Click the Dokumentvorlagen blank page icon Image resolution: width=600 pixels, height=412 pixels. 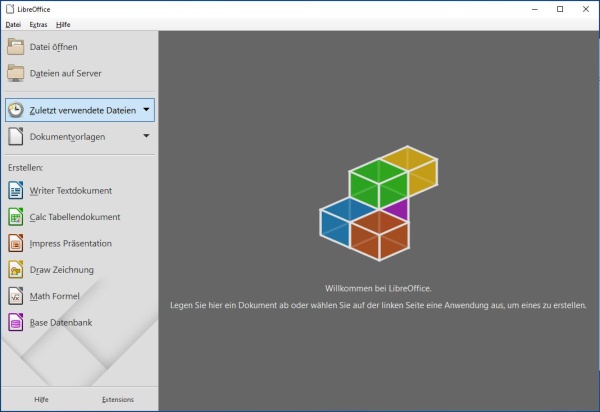point(16,137)
